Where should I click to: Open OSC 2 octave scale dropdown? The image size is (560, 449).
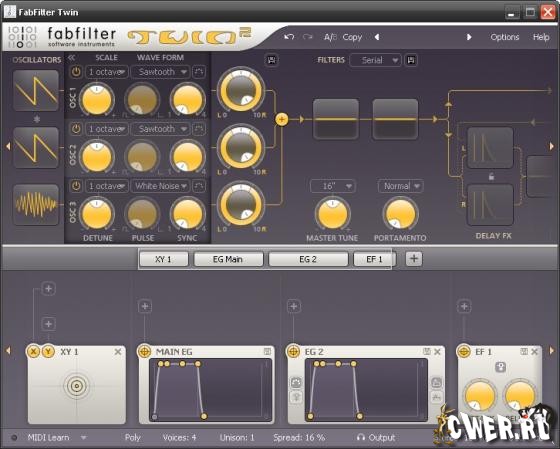pos(106,129)
